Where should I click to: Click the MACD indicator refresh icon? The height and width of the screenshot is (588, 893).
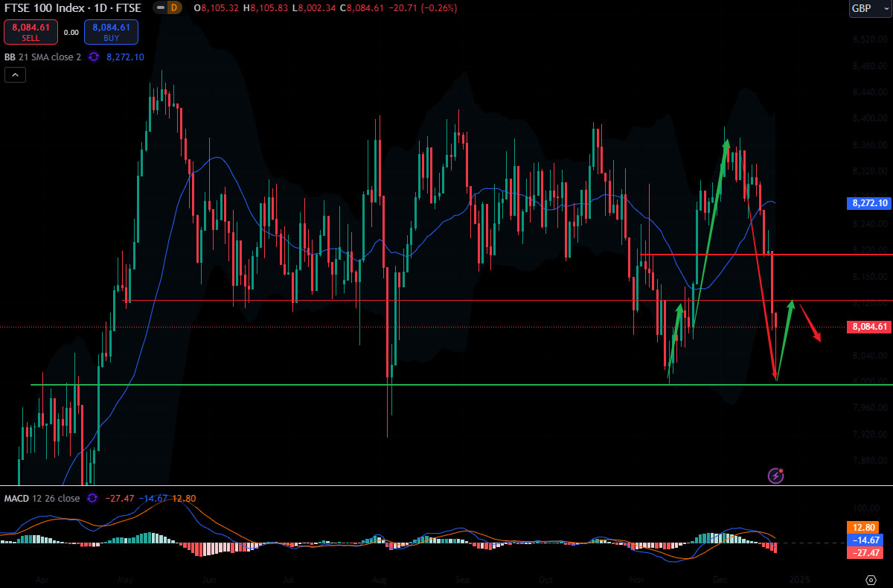click(x=92, y=498)
